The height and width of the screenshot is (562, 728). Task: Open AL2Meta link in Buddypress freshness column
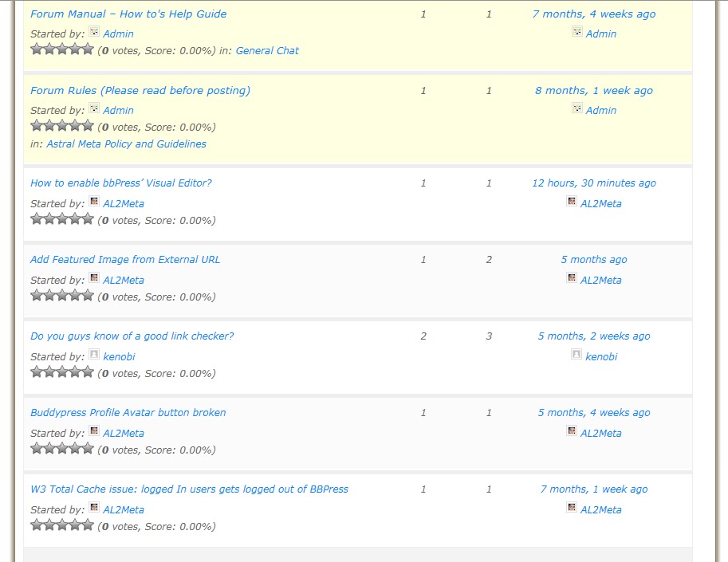(x=600, y=434)
